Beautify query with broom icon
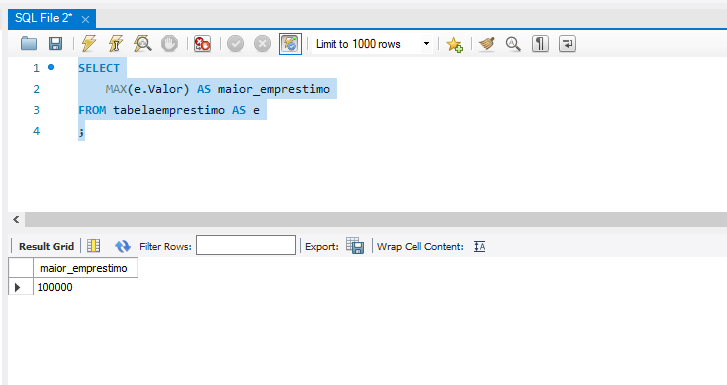The image size is (727, 385). click(487, 44)
